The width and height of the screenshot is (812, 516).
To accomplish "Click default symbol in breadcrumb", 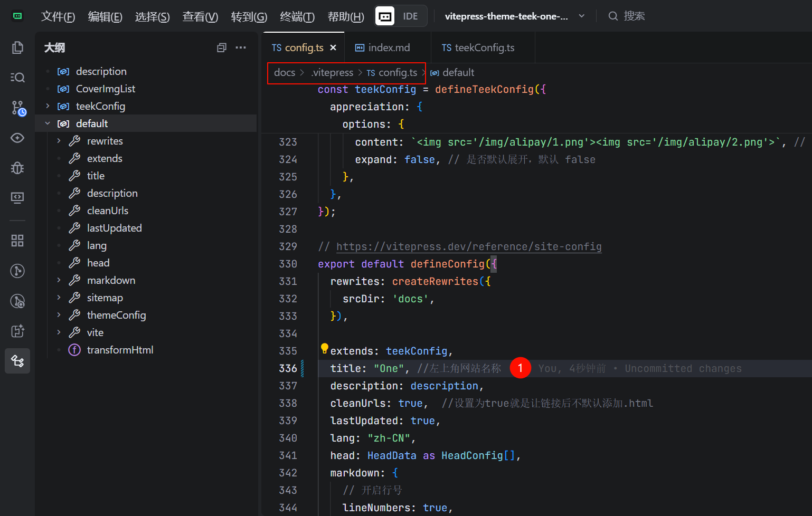I will point(452,72).
